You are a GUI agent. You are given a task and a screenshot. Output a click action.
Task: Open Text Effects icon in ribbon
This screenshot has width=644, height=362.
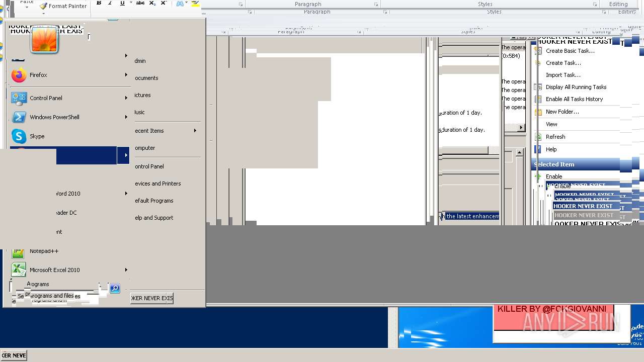click(180, 3)
